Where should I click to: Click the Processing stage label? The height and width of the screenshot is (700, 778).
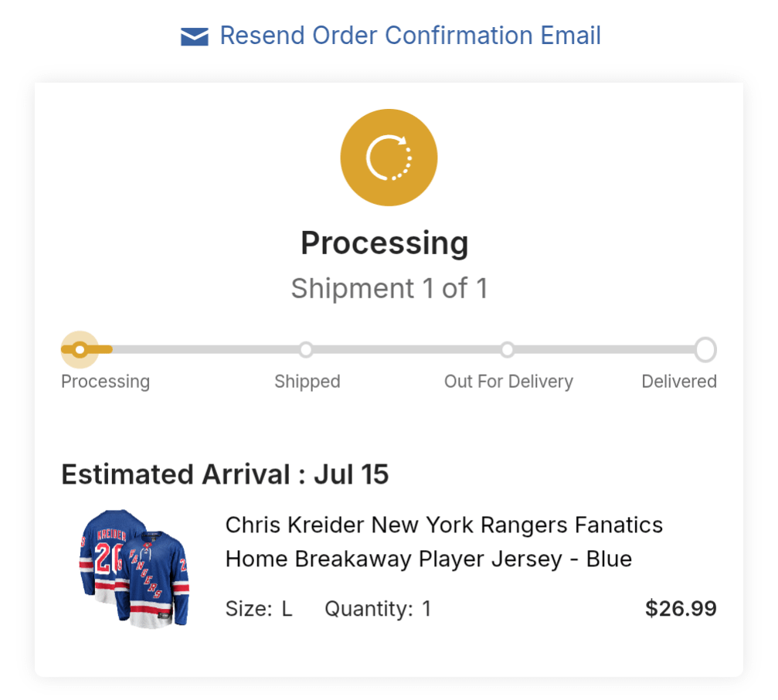[x=105, y=381]
